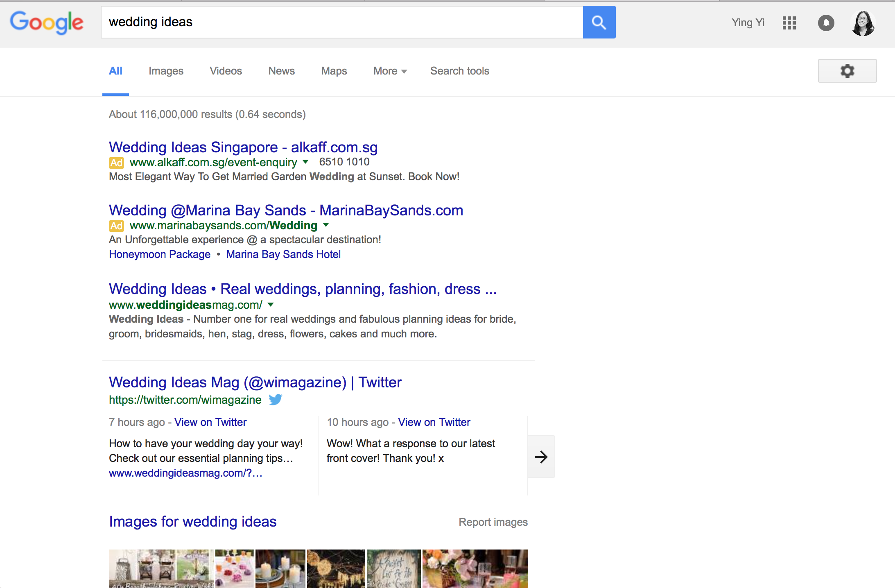Open Wedding Ideas Mag Twitter result

tap(255, 382)
